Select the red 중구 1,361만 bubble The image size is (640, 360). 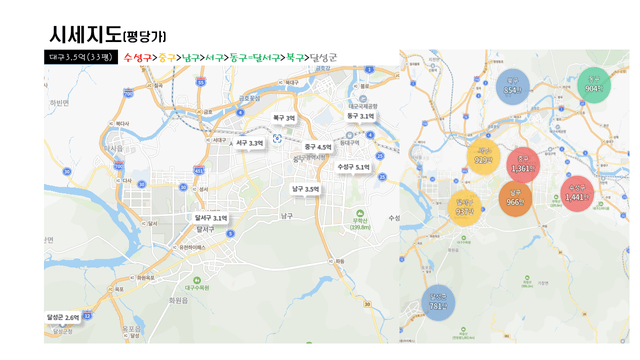[523, 165]
